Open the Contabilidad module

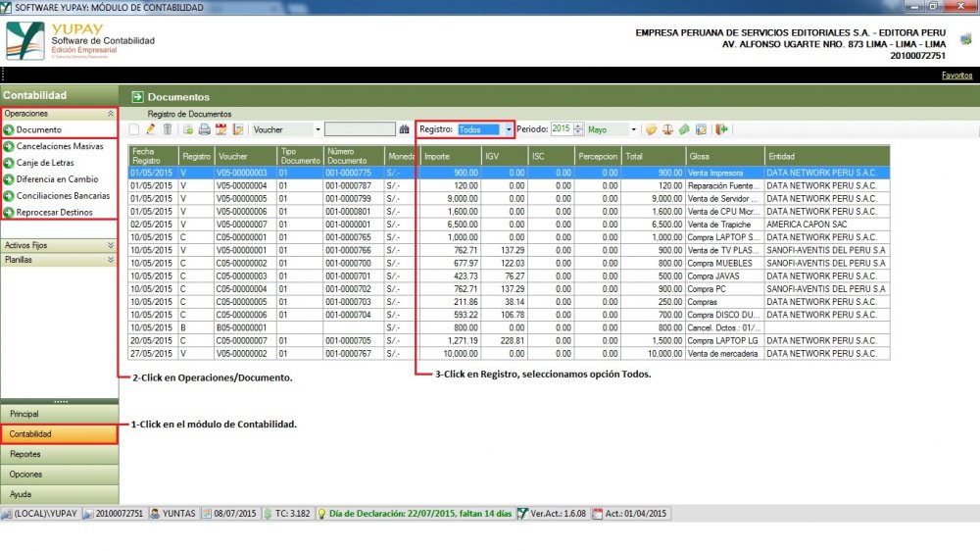point(60,434)
